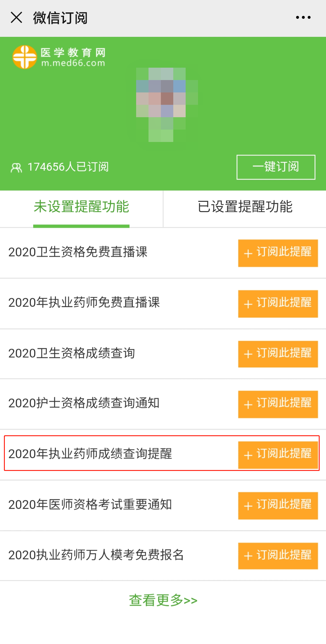Tap the medical education site logo

(59, 57)
